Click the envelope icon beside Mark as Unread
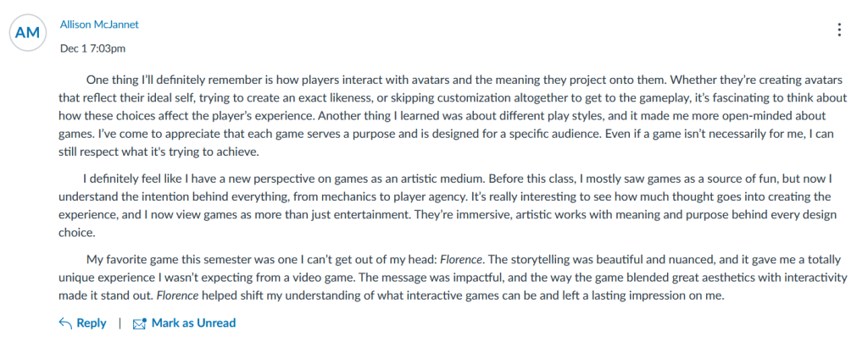The width and height of the screenshot is (868, 342). (x=140, y=323)
